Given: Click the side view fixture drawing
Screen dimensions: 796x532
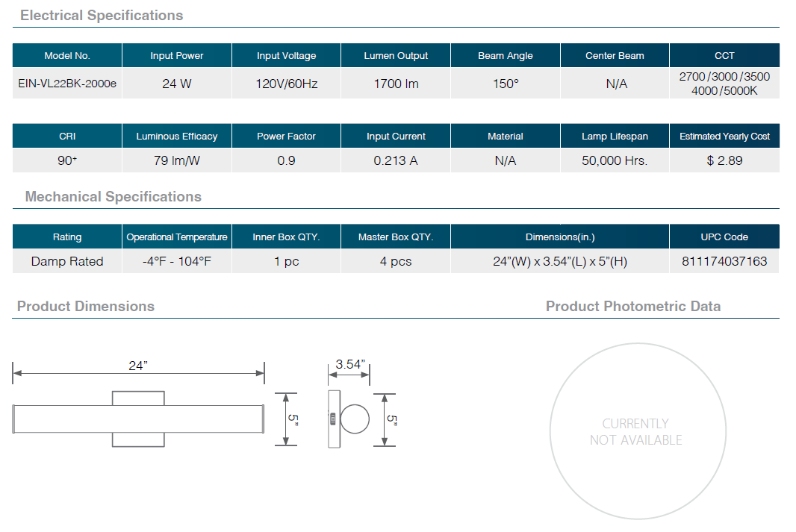Looking at the screenshot, I should pyautogui.click(x=349, y=419).
